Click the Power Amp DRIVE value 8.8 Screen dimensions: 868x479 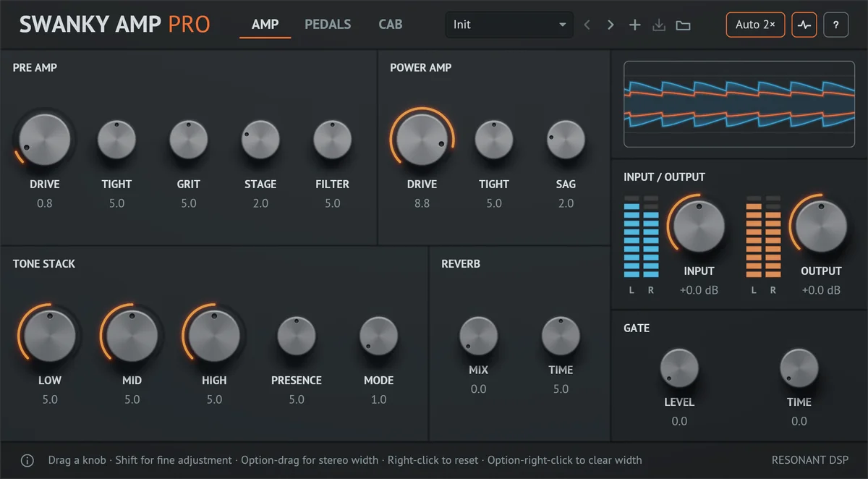pyautogui.click(x=422, y=203)
